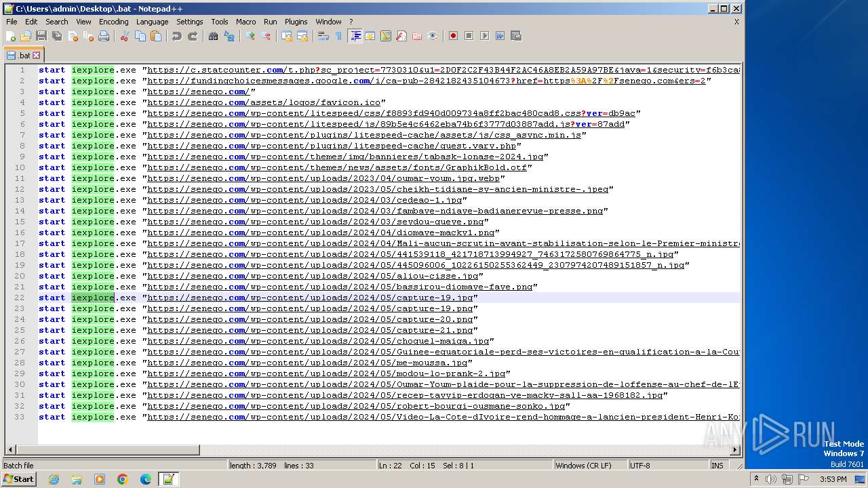Start macro recording with red circle icon
The image size is (868, 488).
[x=453, y=36]
